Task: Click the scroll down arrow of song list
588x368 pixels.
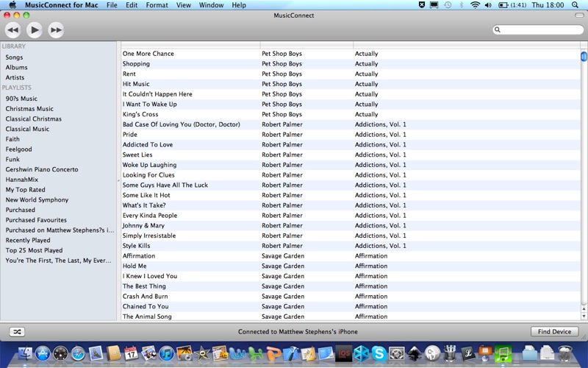Action: click(584, 316)
